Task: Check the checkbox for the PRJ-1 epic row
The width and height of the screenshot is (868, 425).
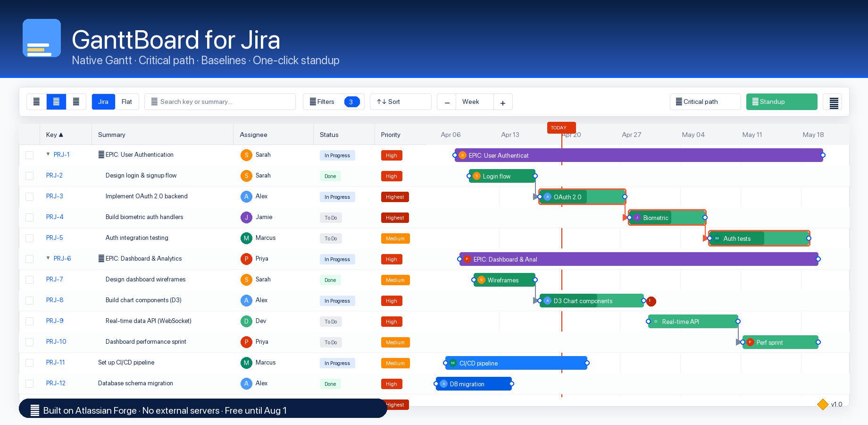Action: 29,155
